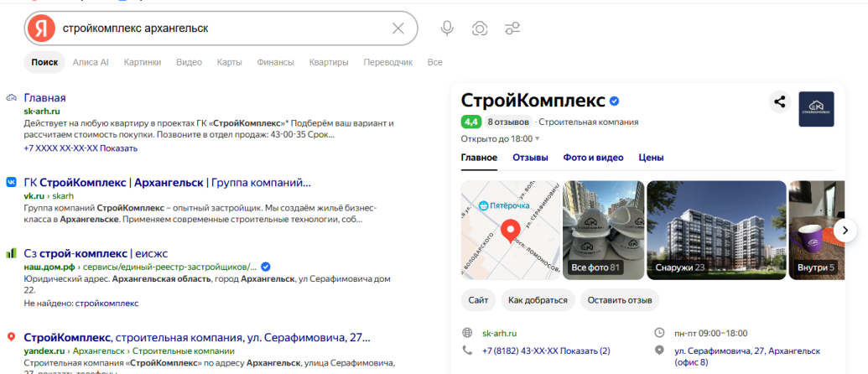
Task: Click the СтройКомплекс card title
Action: point(533,101)
